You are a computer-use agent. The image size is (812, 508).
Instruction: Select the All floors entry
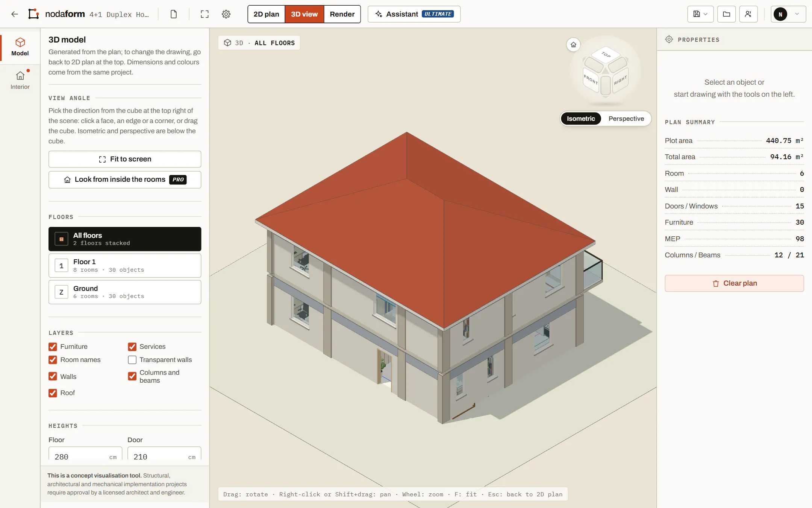(125, 239)
